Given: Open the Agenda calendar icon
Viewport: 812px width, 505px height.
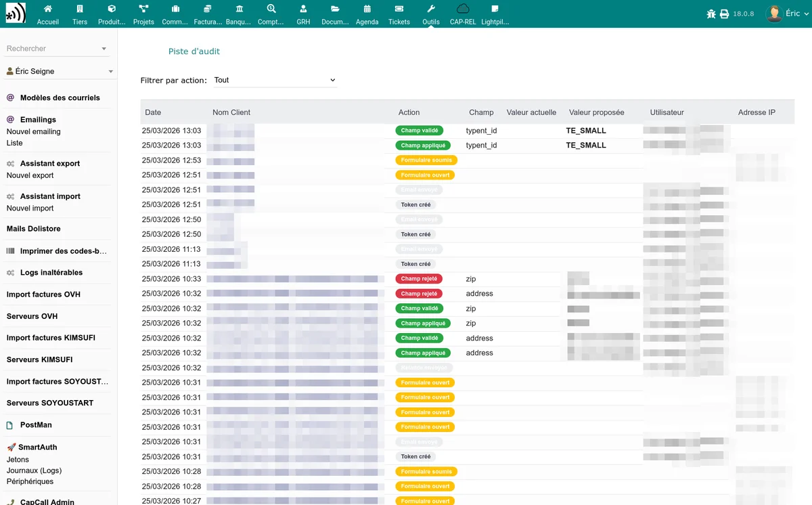Looking at the screenshot, I should point(367,9).
